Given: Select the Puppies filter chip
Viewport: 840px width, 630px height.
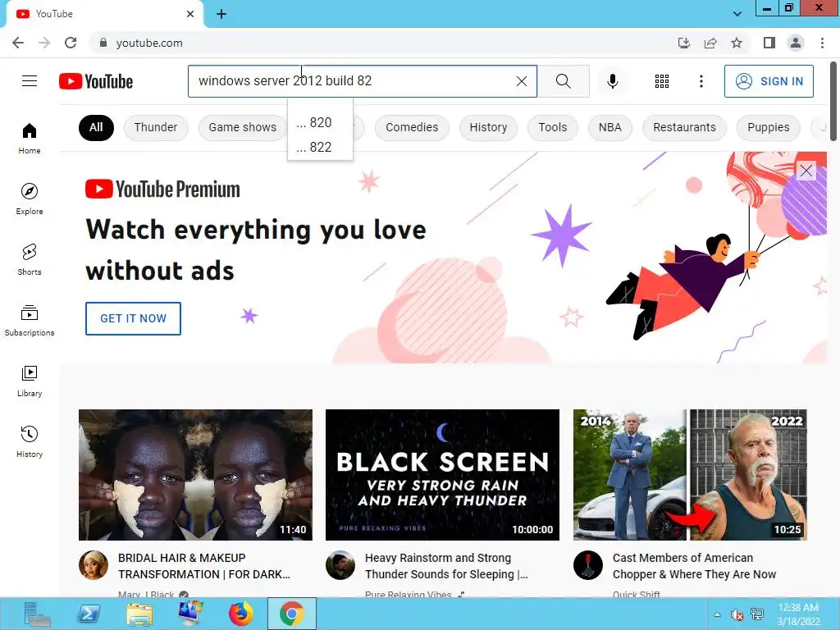Looking at the screenshot, I should (x=768, y=127).
